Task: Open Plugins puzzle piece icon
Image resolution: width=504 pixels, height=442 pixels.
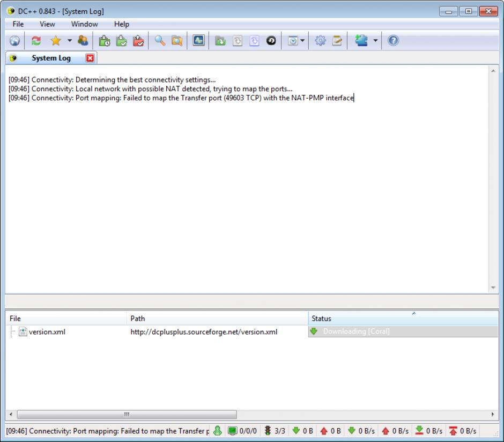Action: click(361, 41)
